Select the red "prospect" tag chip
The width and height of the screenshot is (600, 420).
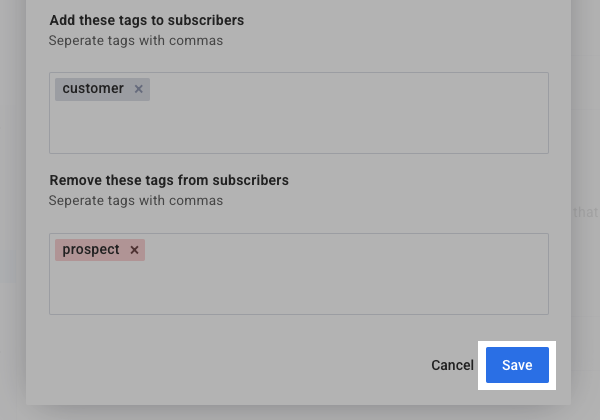[x=91, y=250]
